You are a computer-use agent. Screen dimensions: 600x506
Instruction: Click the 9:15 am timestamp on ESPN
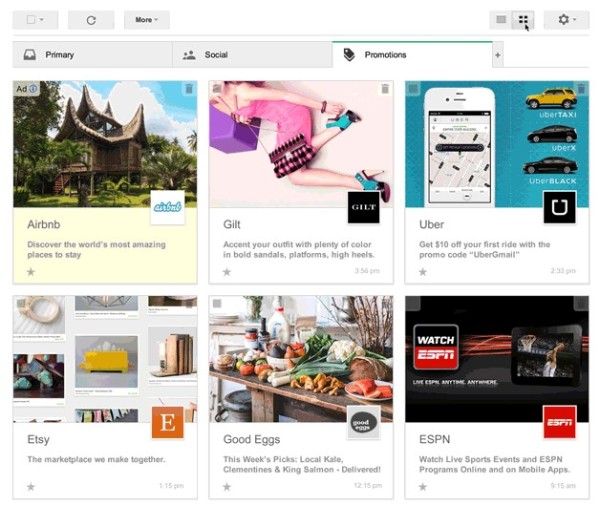[563, 486]
